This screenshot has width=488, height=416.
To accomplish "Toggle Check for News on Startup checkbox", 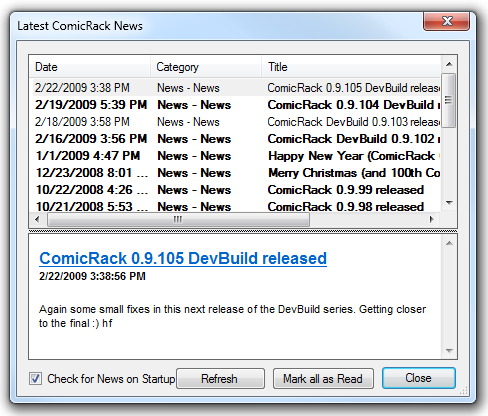I will coord(35,379).
